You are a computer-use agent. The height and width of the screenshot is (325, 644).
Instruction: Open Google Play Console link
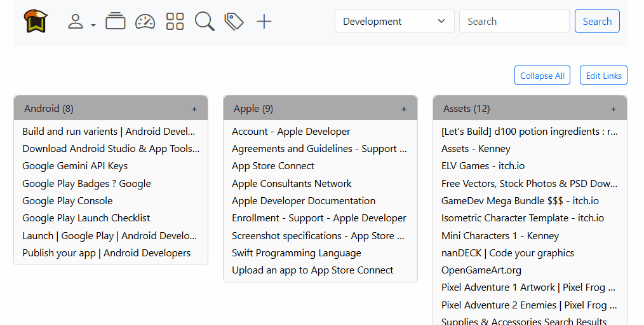67,201
